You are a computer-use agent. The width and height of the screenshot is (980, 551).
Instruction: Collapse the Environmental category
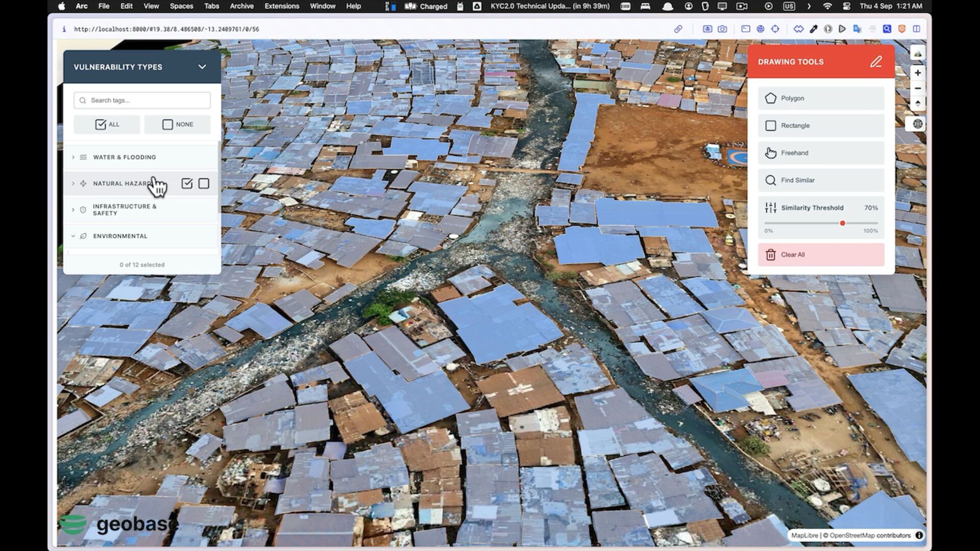click(73, 236)
